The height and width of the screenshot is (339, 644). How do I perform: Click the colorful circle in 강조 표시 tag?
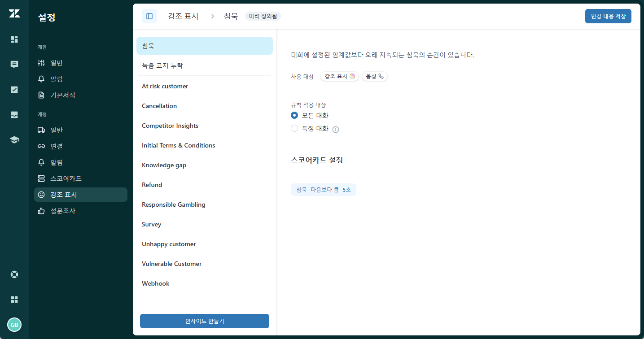(352, 76)
